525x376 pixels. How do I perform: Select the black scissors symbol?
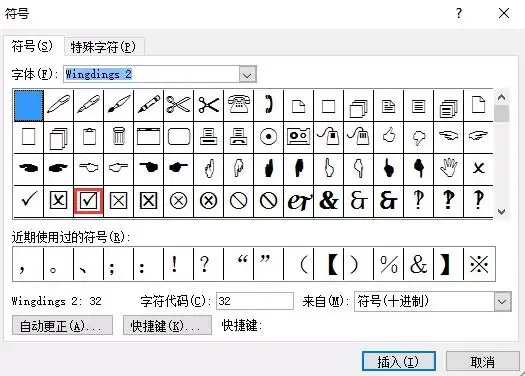208,105
